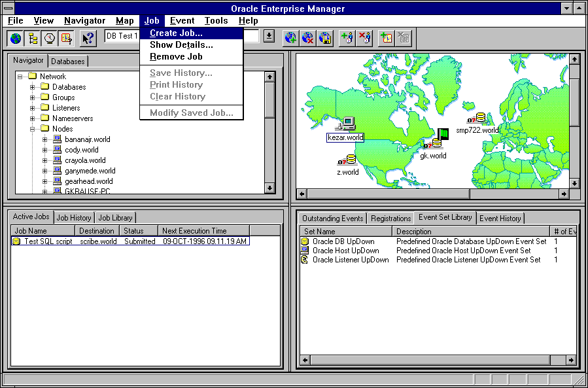Screen dimensions: 588x388
Task: Choose Create Job from Job menu
Action: coord(176,33)
